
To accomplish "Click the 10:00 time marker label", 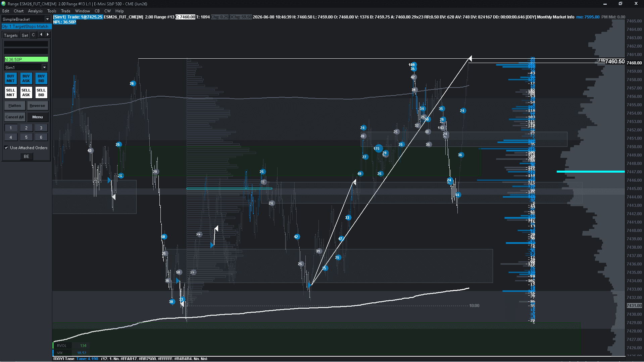I will 474,306.
